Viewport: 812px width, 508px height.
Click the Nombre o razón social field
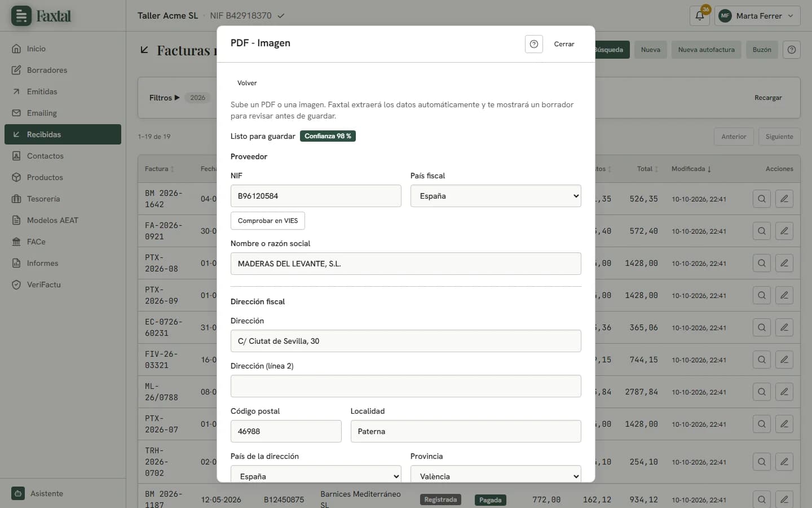(x=406, y=264)
